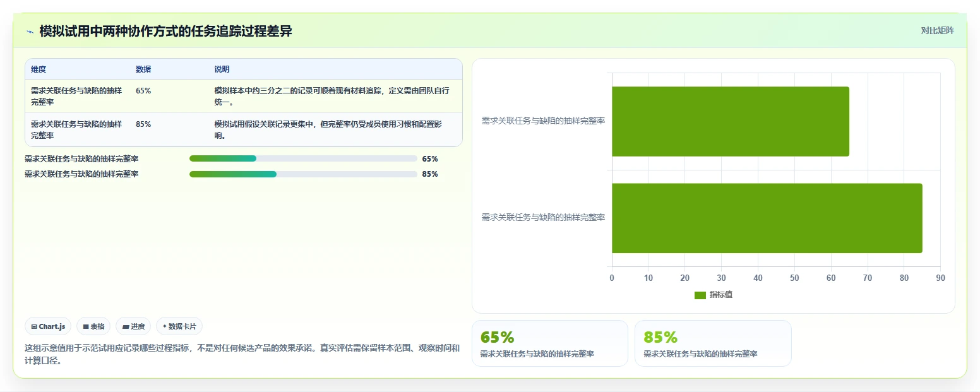Click the description starting 模拟样本中约三分之二
The width and height of the screenshot is (980, 392).
(332, 97)
